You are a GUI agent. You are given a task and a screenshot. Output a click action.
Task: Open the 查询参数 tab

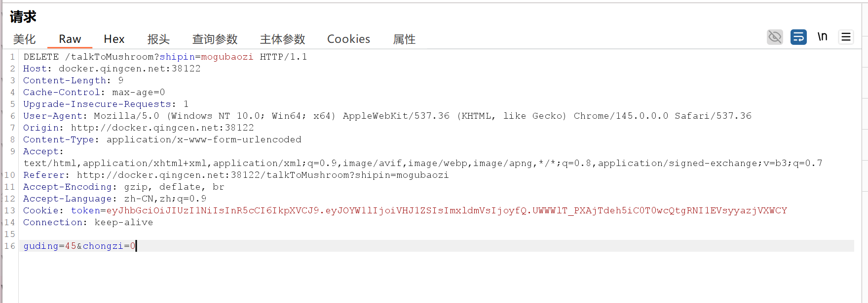tap(215, 39)
